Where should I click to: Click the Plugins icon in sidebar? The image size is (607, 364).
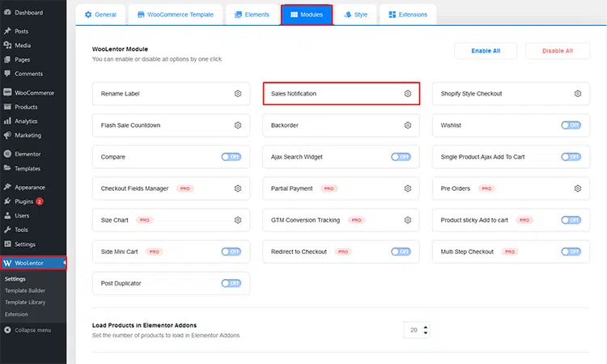tap(7, 201)
